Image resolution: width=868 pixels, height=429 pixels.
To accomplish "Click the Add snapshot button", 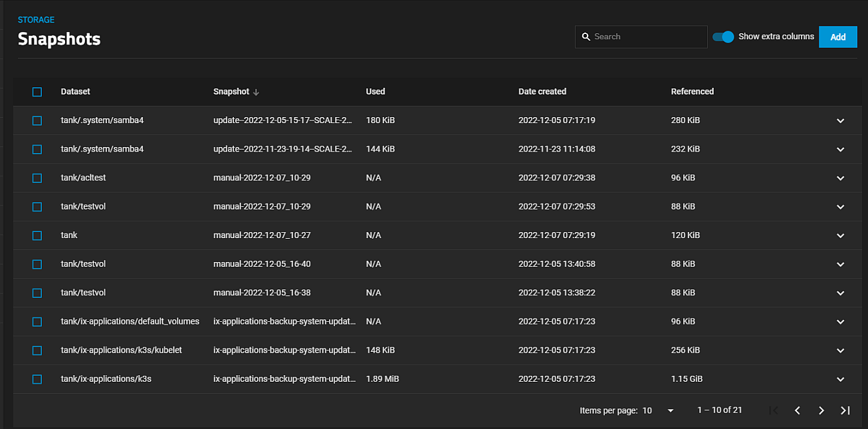I will (x=837, y=37).
